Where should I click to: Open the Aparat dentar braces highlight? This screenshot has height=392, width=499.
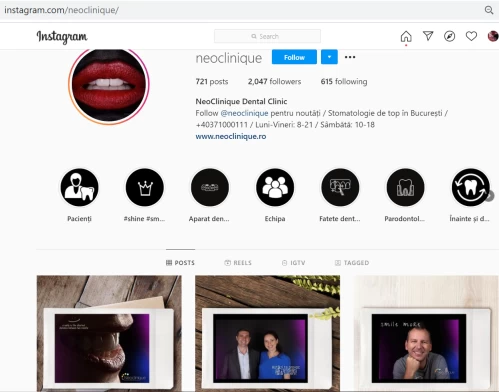tap(210, 187)
